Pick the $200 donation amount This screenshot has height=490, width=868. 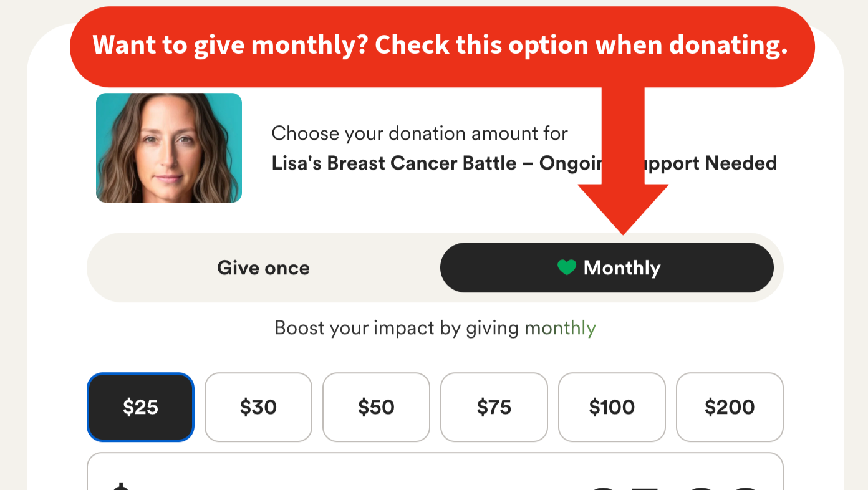point(730,407)
